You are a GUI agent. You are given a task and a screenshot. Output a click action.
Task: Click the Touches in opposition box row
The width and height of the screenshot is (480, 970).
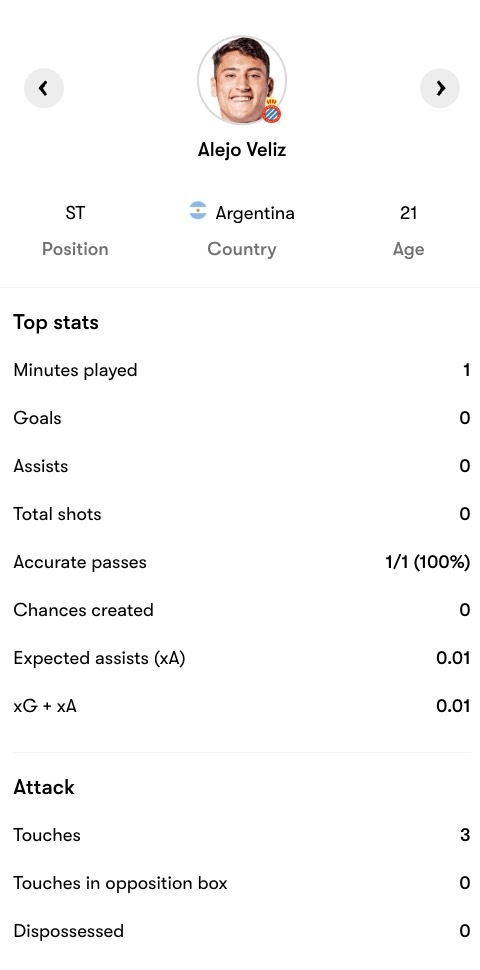coord(242,883)
